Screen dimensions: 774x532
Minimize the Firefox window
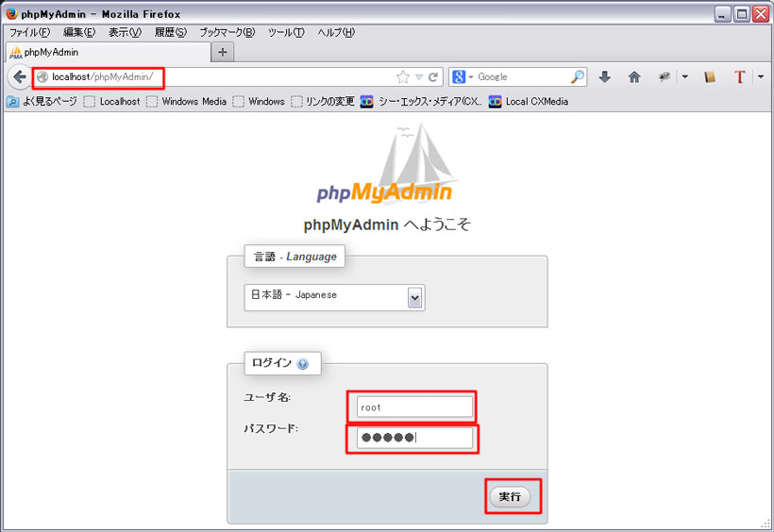[723, 14]
